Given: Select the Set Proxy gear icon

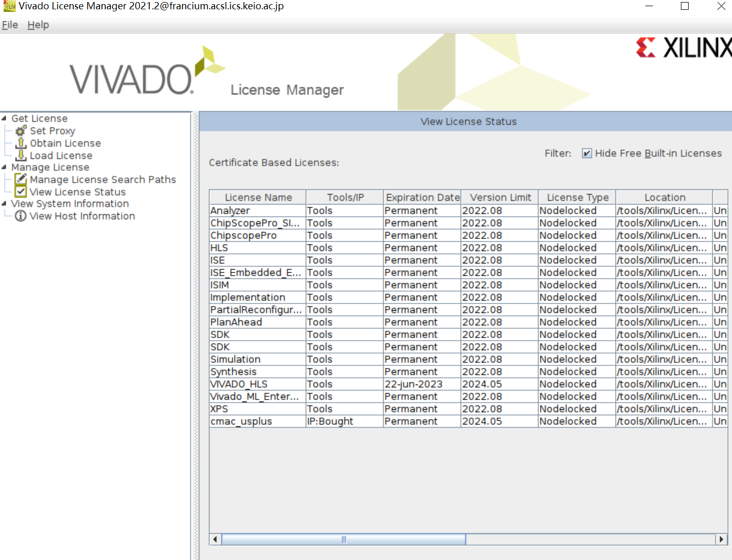Looking at the screenshot, I should 20,131.
